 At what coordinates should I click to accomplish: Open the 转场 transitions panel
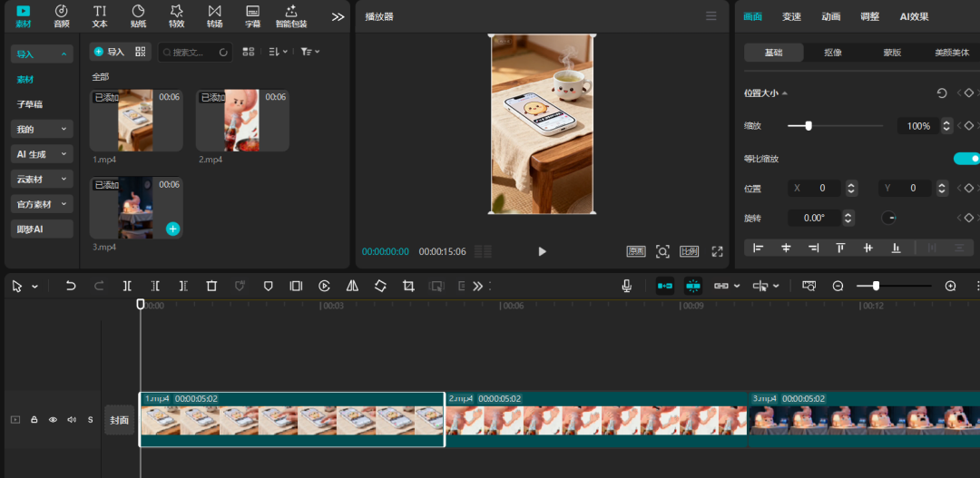click(x=214, y=15)
